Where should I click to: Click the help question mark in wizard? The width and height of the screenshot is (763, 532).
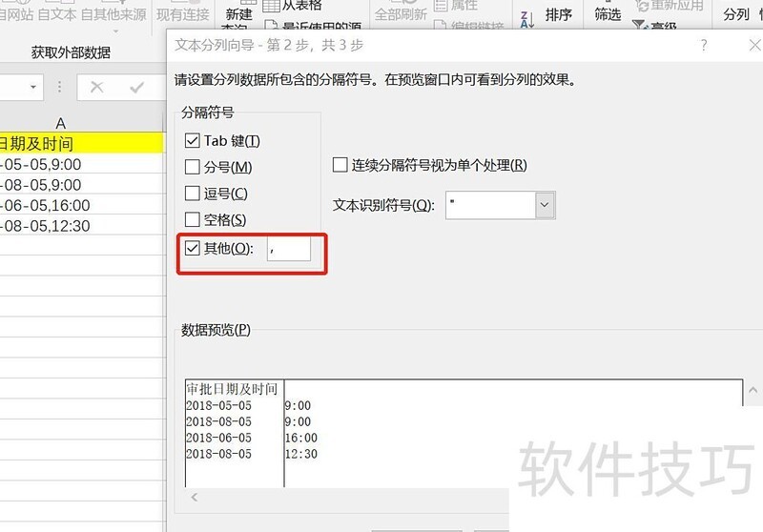click(x=704, y=45)
